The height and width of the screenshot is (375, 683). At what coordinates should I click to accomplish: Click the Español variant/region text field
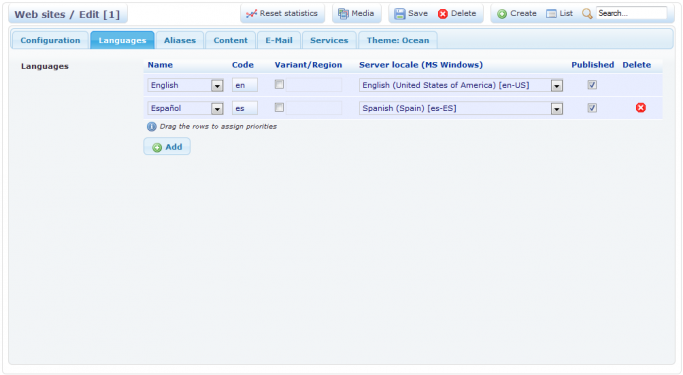click(x=314, y=108)
